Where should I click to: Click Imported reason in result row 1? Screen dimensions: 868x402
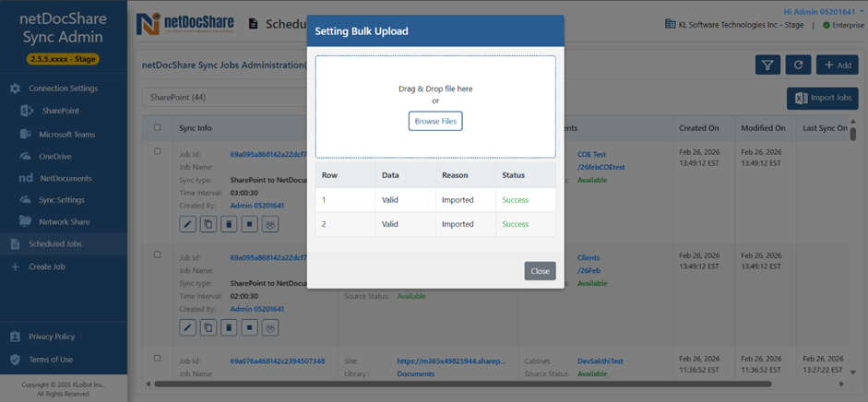point(458,200)
